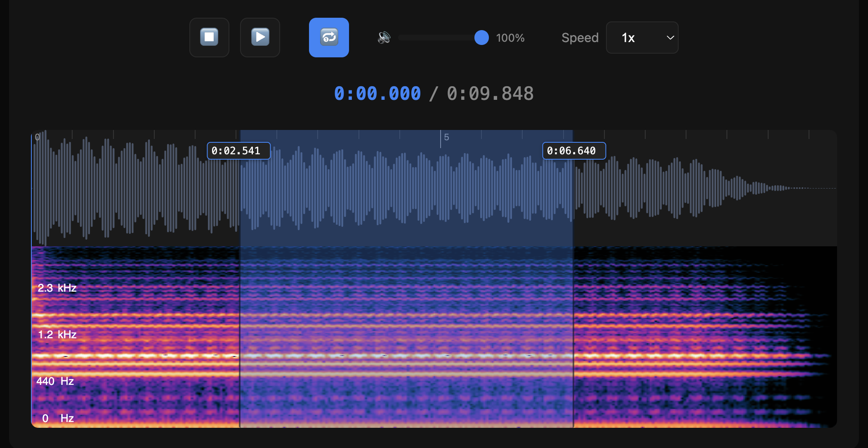Click the 0 mark on the timeline ruler
868x448 pixels.
pos(38,137)
